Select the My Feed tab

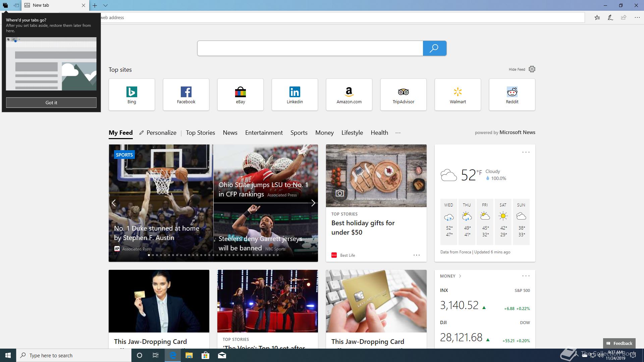click(121, 133)
